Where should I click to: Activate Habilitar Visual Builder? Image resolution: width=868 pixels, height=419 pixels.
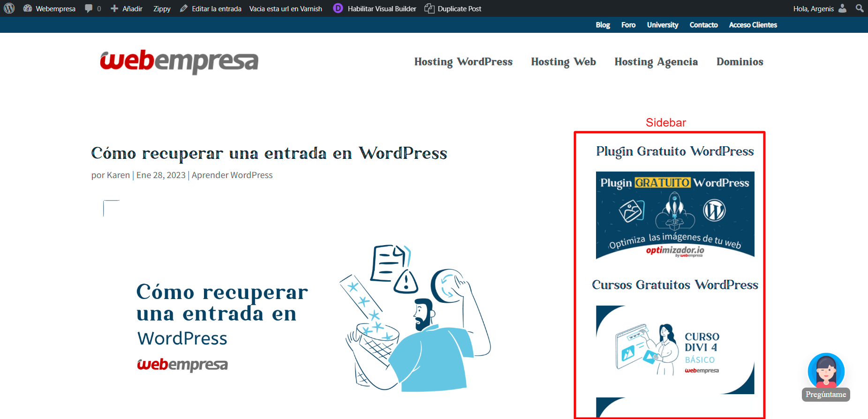pyautogui.click(x=382, y=8)
